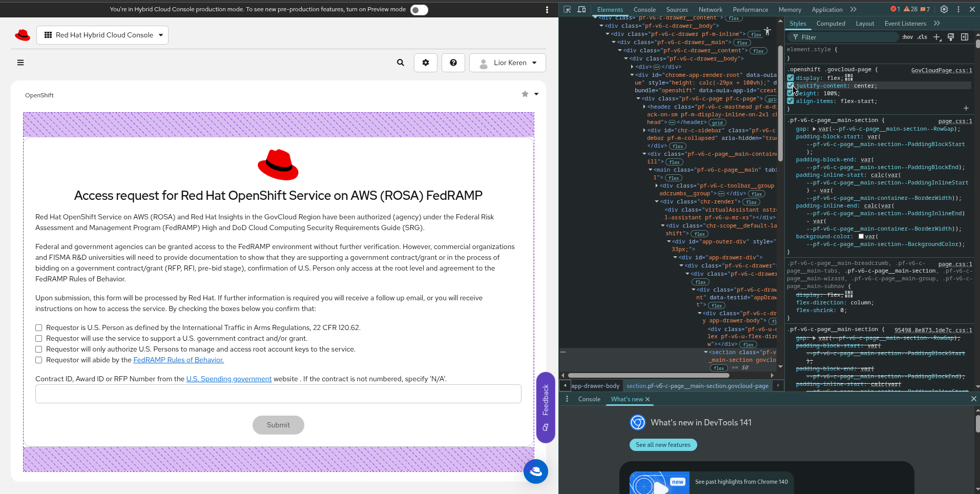Open the top banner three-dot menu
This screenshot has height=494, width=980.
547,10
